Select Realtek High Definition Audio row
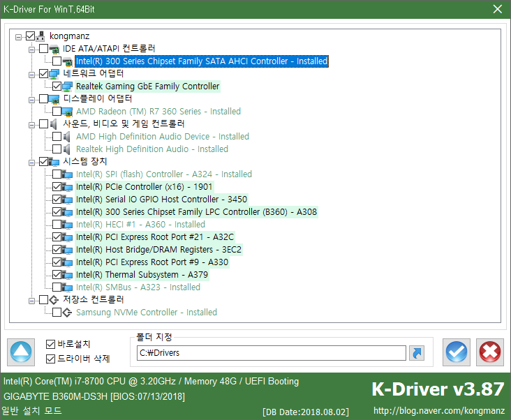Viewport: 511px width, 420px height. [152, 149]
